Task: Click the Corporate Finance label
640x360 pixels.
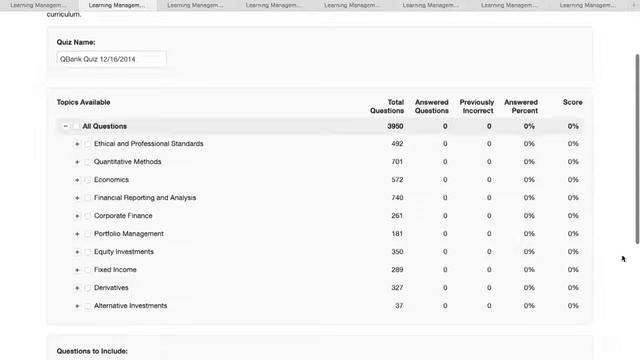Action: click(123, 216)
